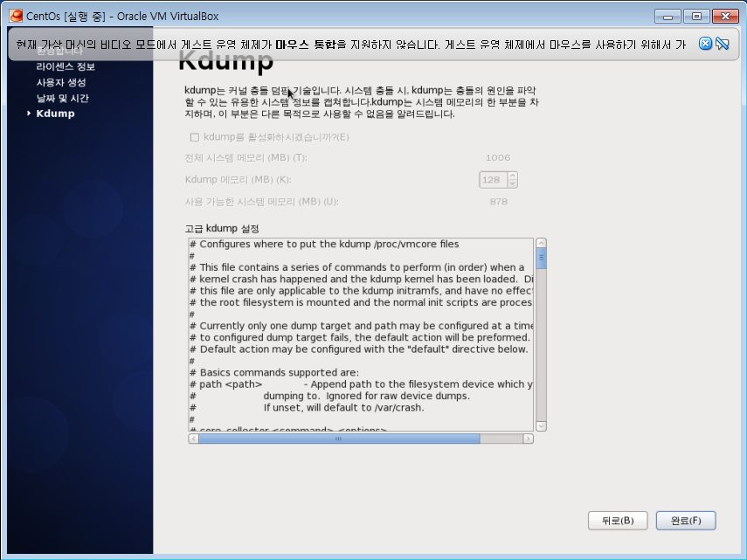Viewport: 747px width, 560px height.
Task: Decrease Kdump memory with down arrow
Action: pos(512,183)
